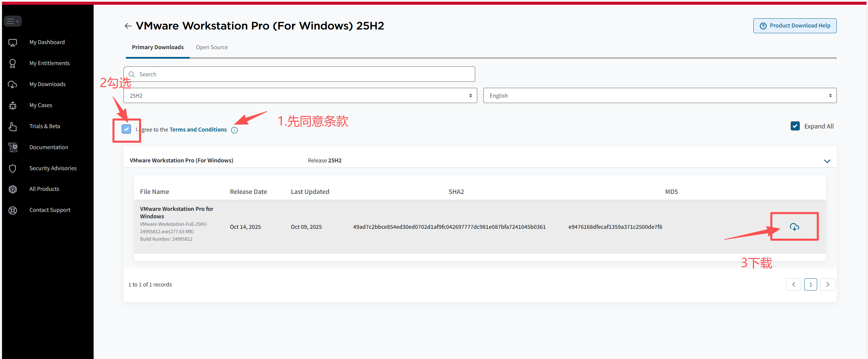This screenshot has width=868, height=359.
Task: Toggle the agree to Terms checkbox
Action: pyautogui.click(x=126, y=129)
